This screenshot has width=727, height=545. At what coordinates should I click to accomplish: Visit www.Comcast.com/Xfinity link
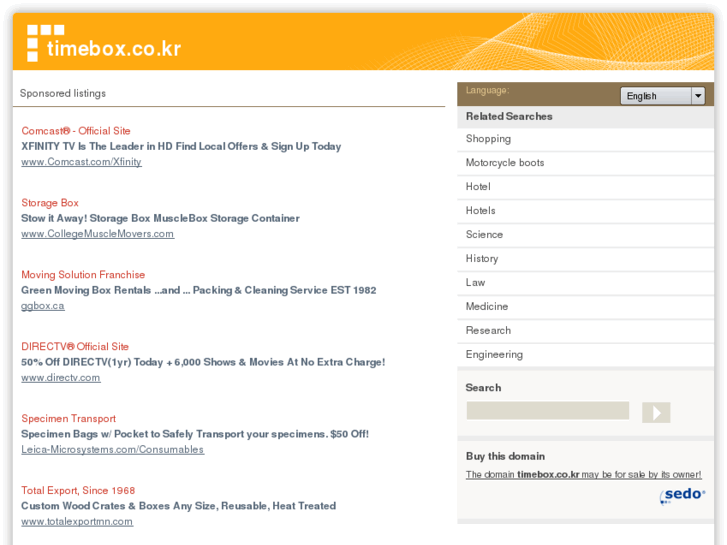coord(81,162)
